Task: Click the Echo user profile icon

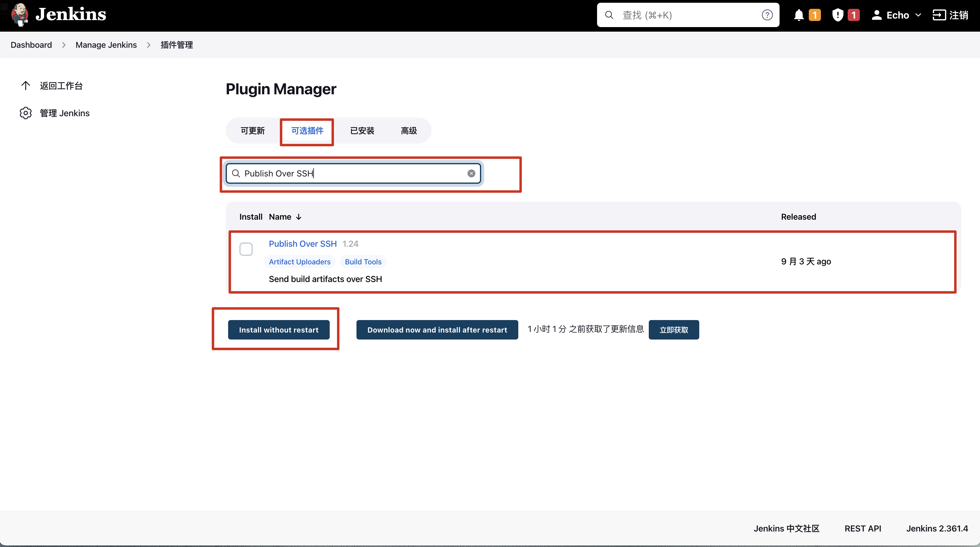Action: [877, 15]
